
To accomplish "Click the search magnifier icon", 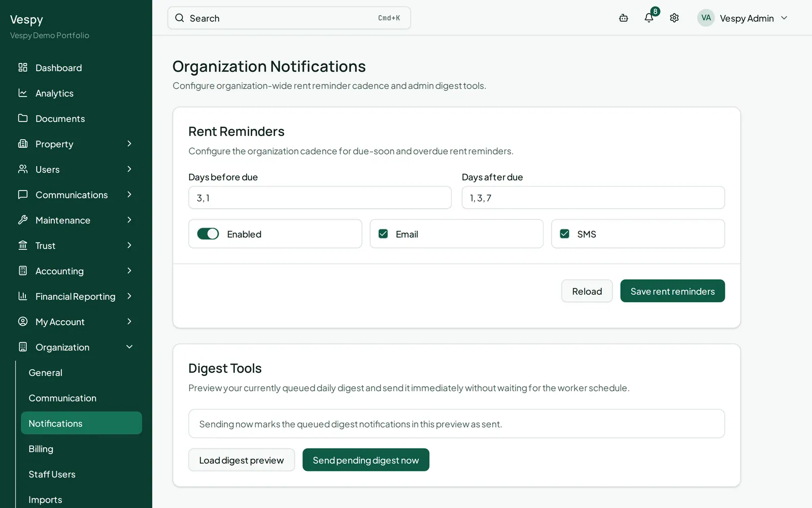I will 180,18.
